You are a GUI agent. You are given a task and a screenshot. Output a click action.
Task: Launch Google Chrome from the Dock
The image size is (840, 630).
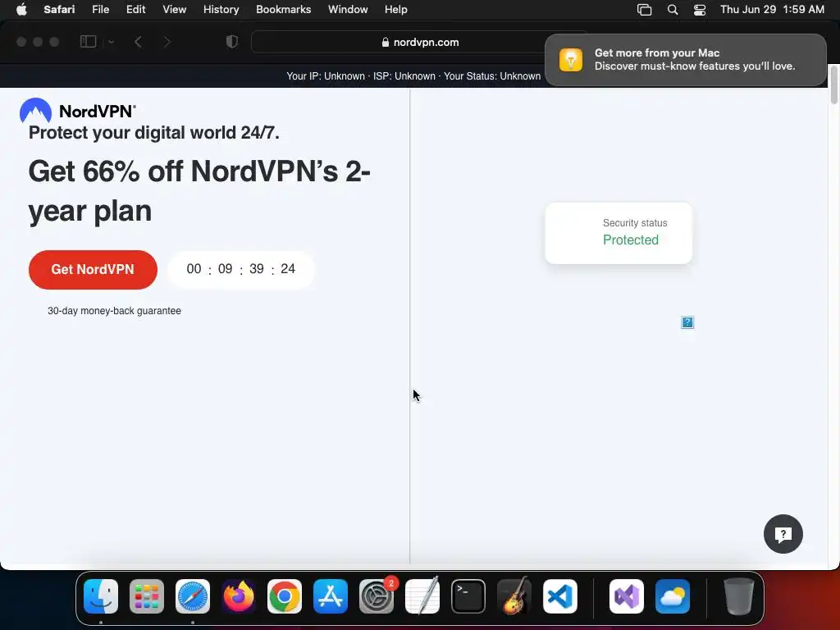[x=285, y=596]
